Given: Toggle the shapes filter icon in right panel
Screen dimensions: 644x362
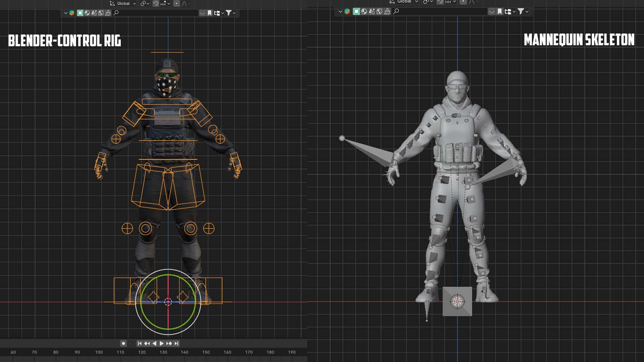Looking at the screenshot, I should pyautogui.click(x=372, y=11).
